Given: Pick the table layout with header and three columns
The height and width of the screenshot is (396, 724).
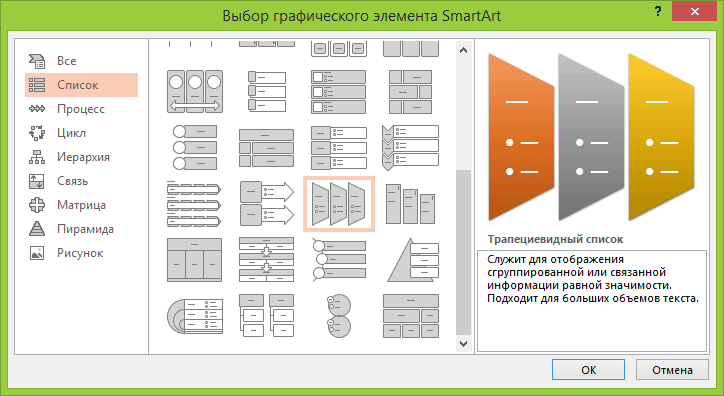Looking at the screenshot, I should (x=194, y=260).
